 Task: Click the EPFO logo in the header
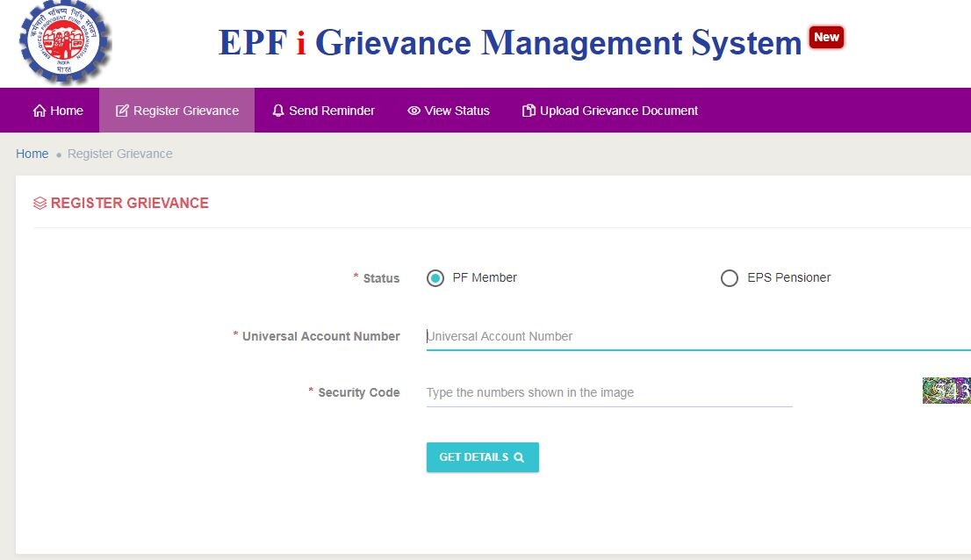tap(65, 42)
